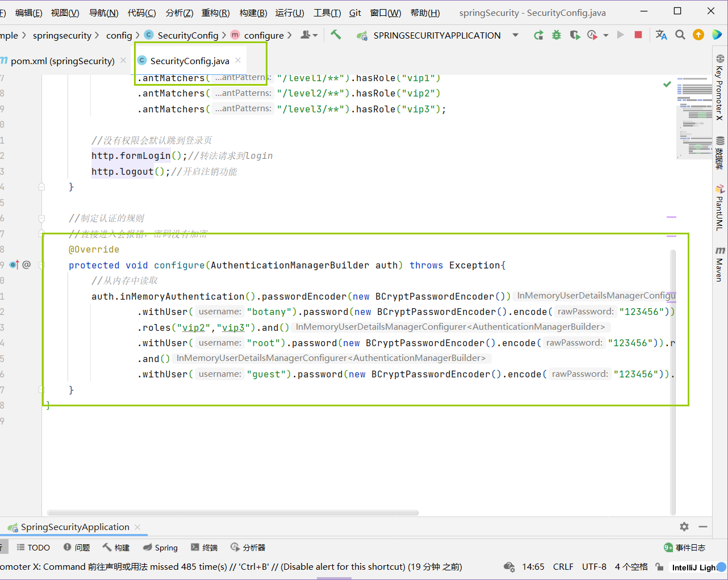Click the 14:65 caret position indicator
728x580 pixels.
[x=533, y=567]
